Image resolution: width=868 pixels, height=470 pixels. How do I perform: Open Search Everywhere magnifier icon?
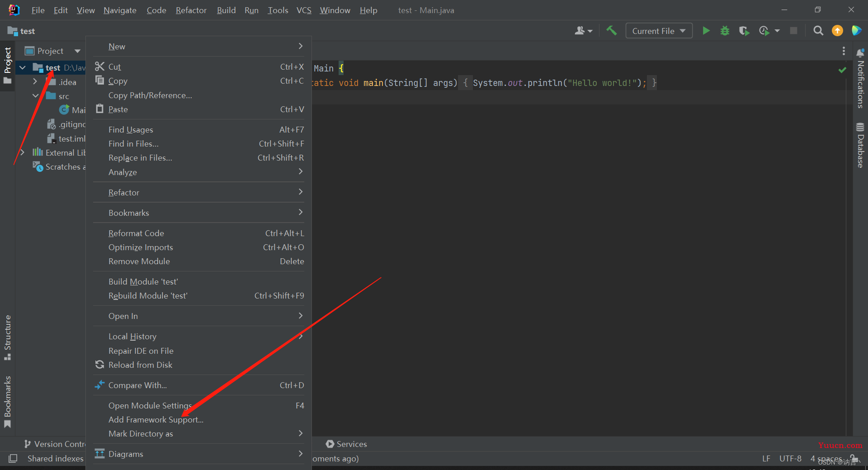[x=818, y=31]
